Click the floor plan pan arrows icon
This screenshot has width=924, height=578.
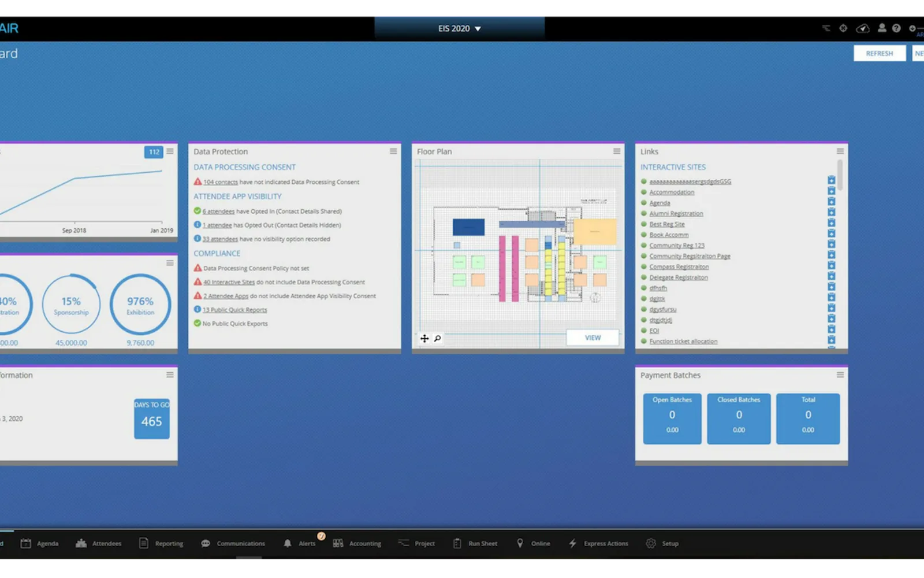(x=424, y=339)
